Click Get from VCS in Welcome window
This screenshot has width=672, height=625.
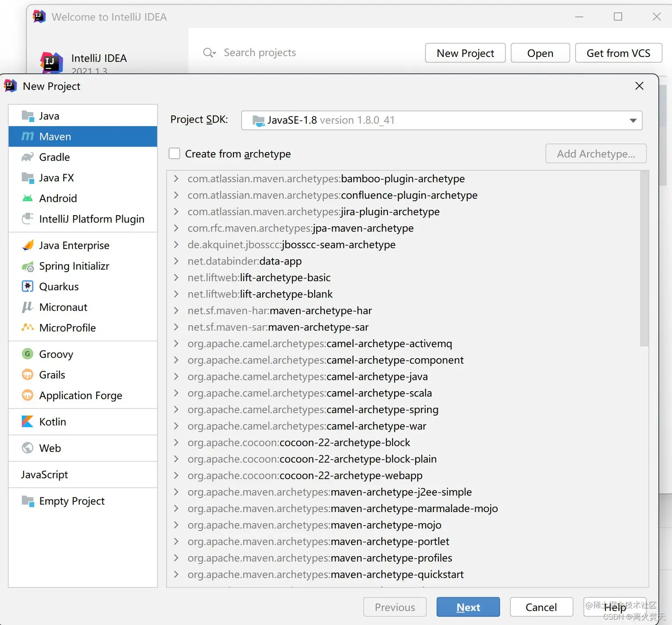point(618,53)
